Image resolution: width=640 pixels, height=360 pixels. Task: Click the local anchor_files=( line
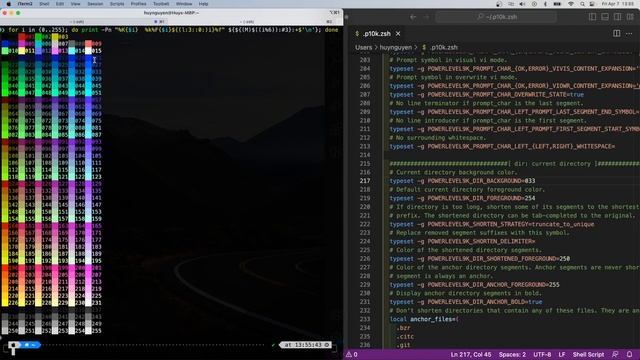click(424, 319)
